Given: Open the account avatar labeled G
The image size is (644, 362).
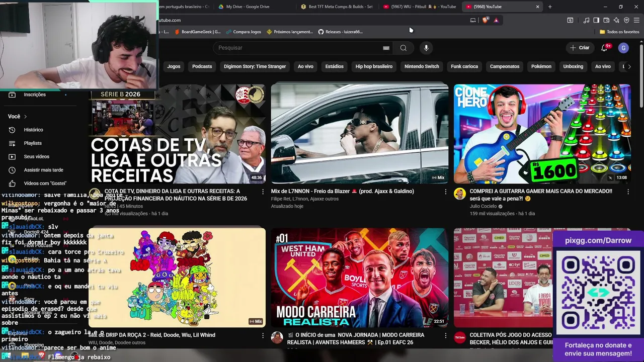Looking at the screenshot, I should pyautogui.click(x=623, y=48).
